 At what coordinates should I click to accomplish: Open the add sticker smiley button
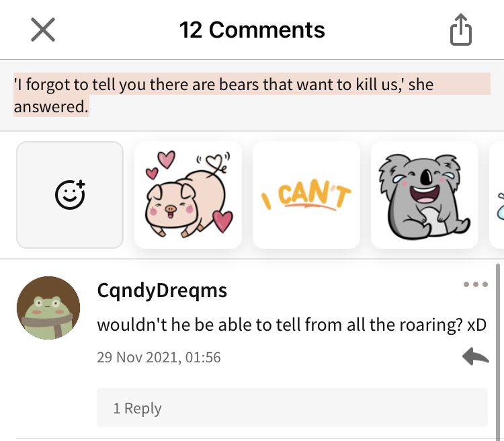[70, 195]
